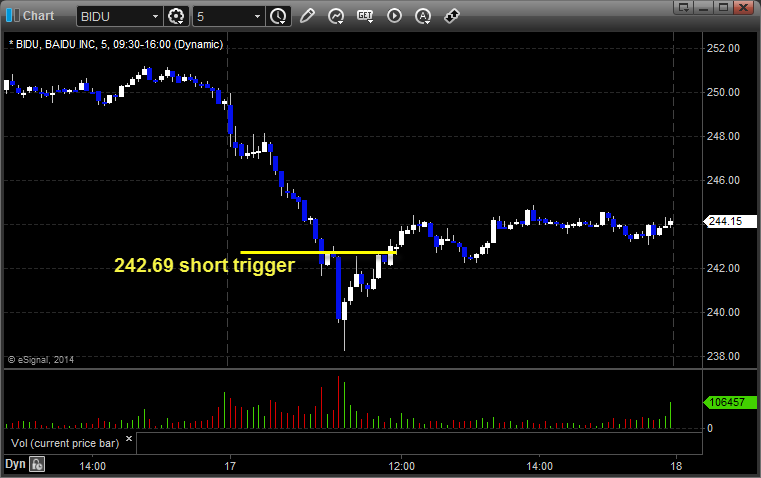The height and width of the screenshot is (478, 761).
Task: Click the BIDU, BAIDU INC chart title
Action: click(x=116, y=44)
